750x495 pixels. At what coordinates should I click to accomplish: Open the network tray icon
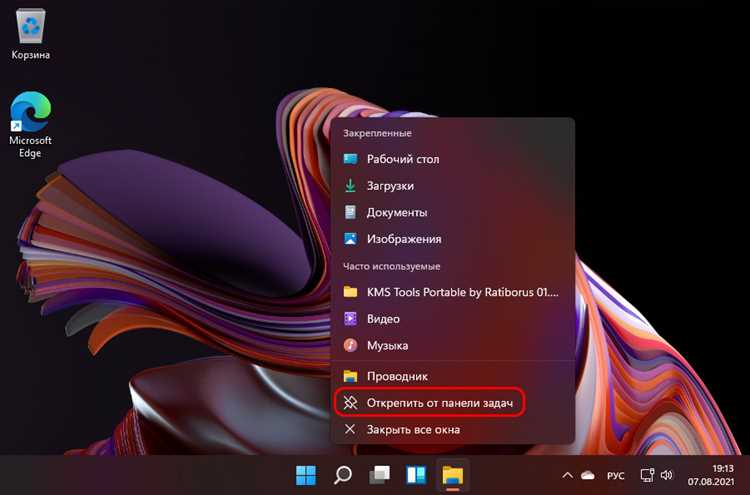pos(647,475)
